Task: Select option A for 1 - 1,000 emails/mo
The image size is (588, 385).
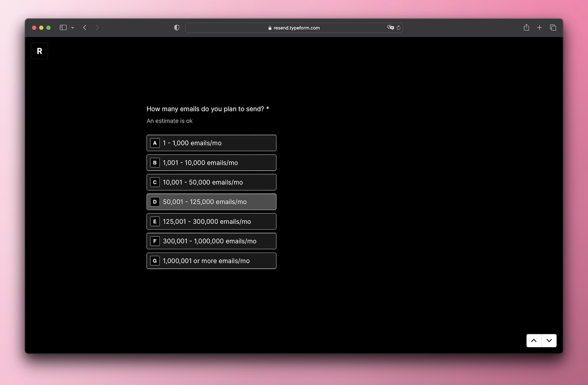Action: coord(211,143)
